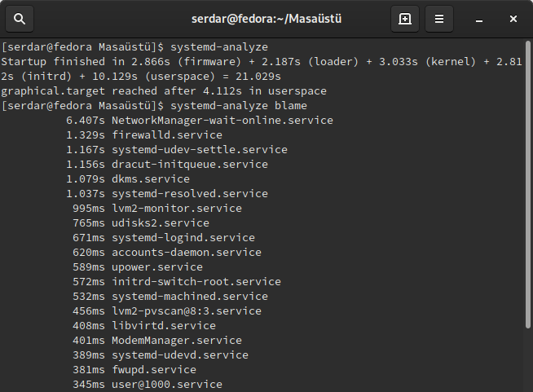Viewport: 533px width, 392px height.
Task: Close the terminal window
Action: [513, 19]
